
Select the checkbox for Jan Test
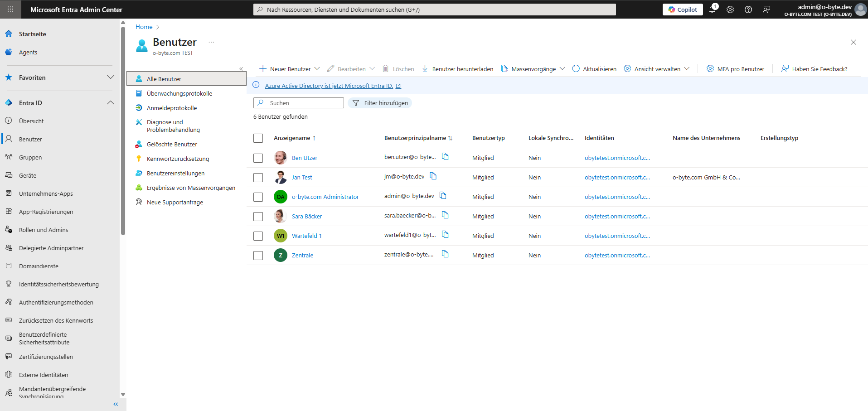[258, 178]
